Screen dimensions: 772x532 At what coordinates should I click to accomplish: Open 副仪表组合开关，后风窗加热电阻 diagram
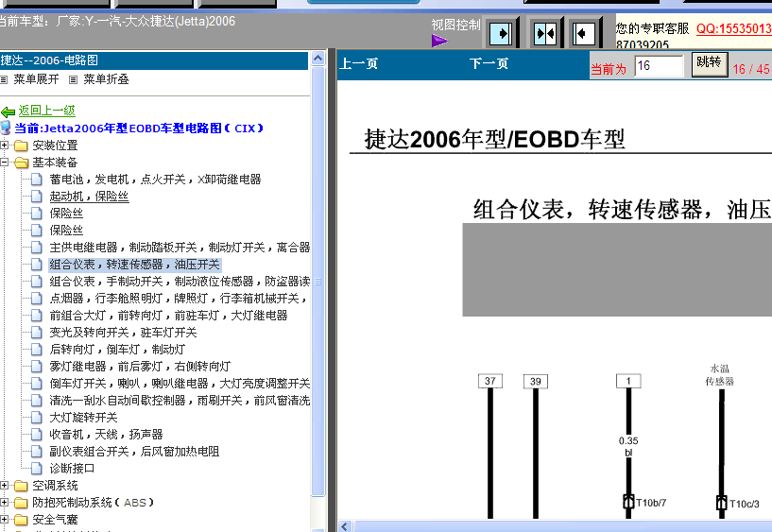[134, 452]
